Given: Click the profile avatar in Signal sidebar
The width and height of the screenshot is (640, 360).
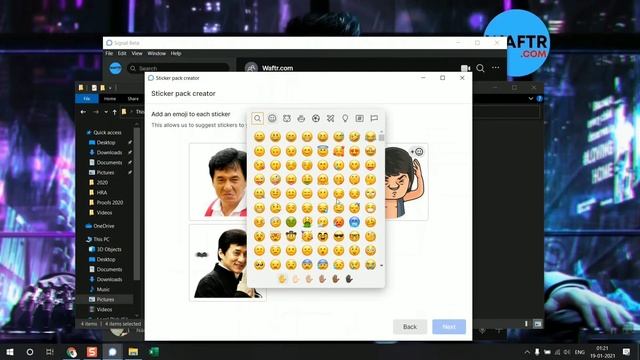Looking at the screenshot, I should (116, 68).
